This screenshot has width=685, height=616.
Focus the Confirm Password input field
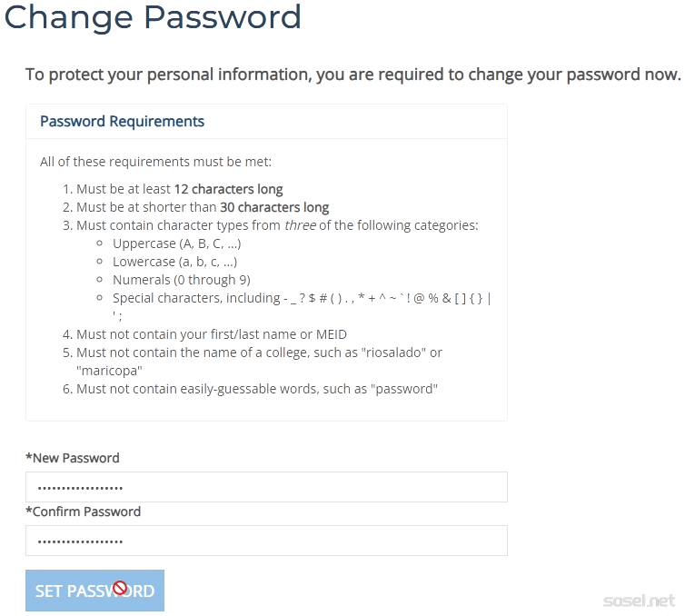266,541
